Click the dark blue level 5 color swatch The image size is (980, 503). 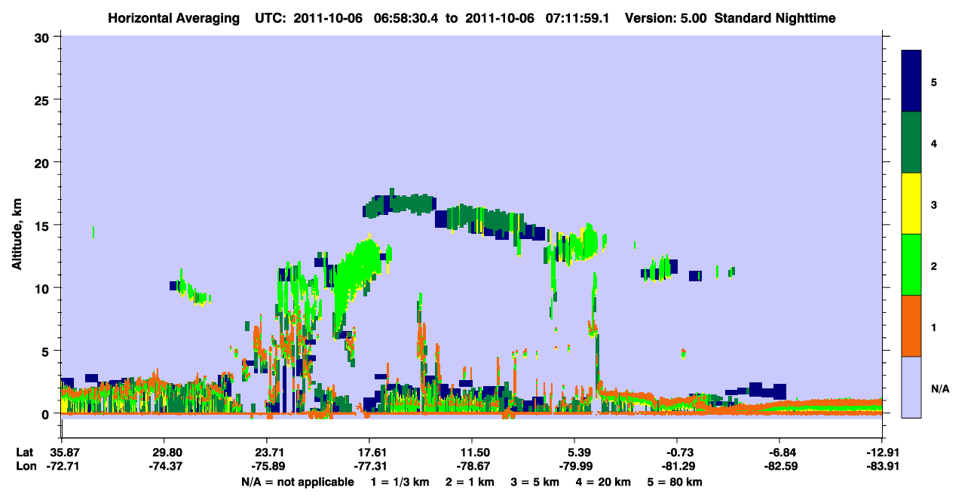click(x=911, y=81)
